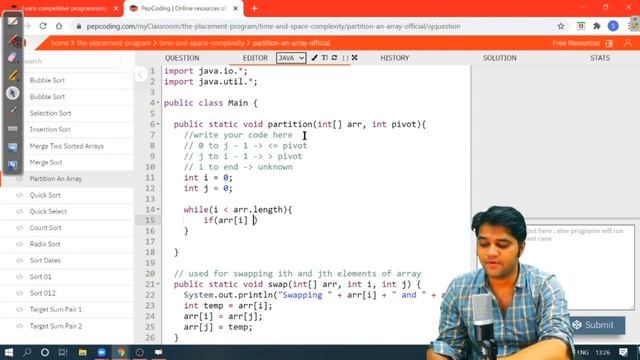Open a new browser tab
This screenshot has width=640, height=360.
[254, 8]
